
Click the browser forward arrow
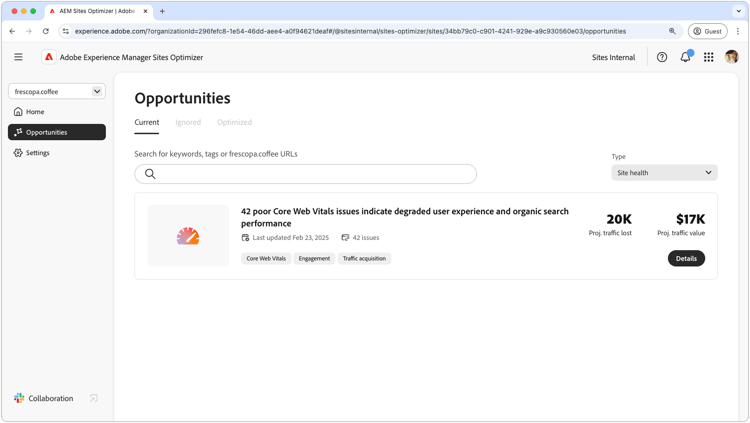point(29,31)
